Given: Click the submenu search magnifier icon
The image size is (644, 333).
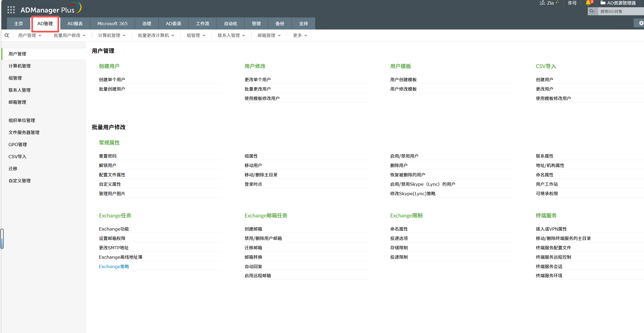Looking at the screenshot, I should tap(7, 35).
